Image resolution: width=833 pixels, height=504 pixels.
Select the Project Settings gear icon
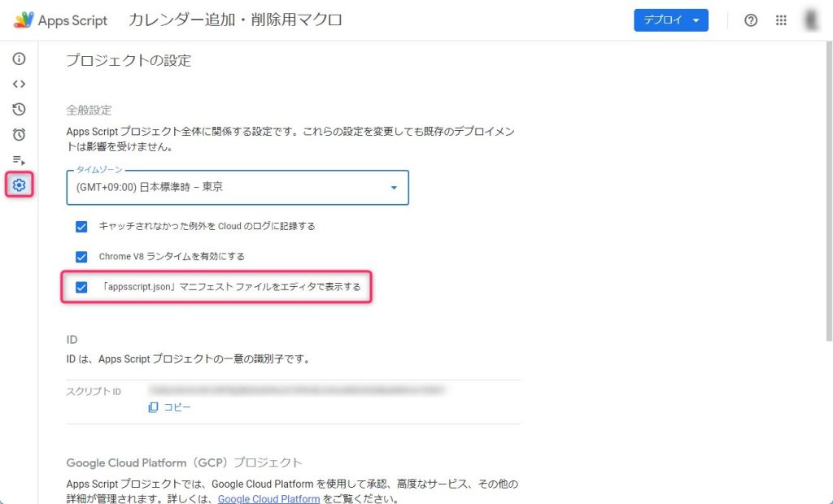coord(19,185)
